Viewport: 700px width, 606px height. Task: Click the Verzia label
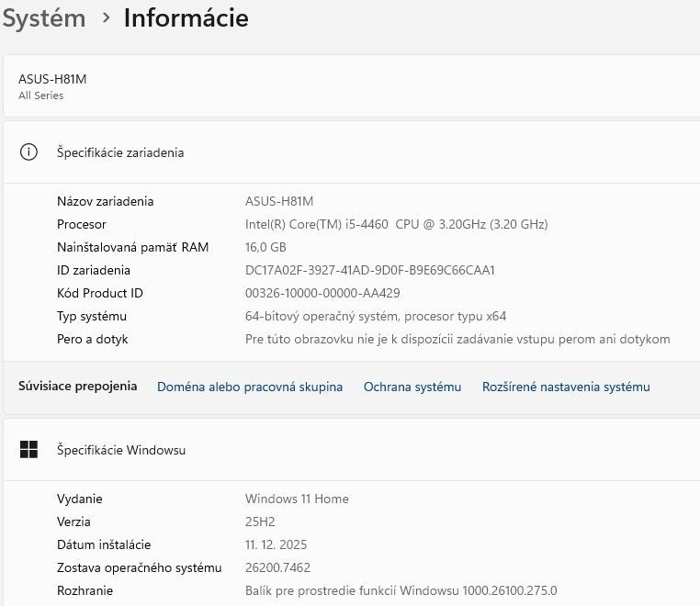click(73, 522)
